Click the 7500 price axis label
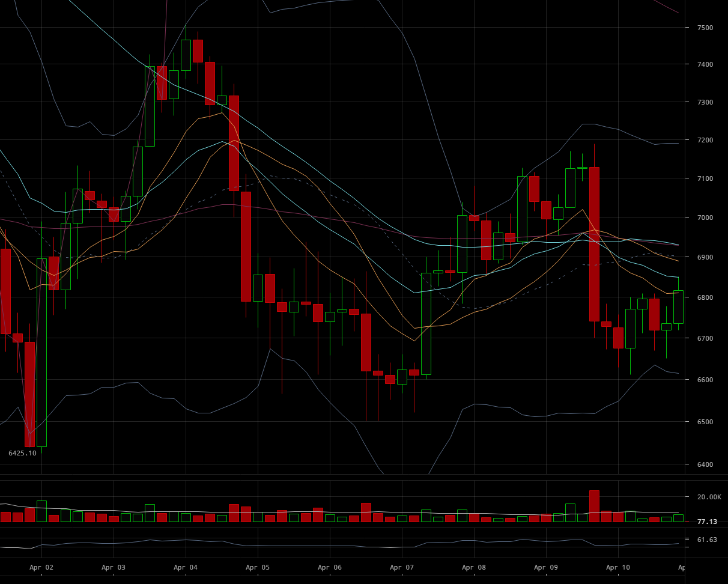The image size is (728, 584). [705, 28]
